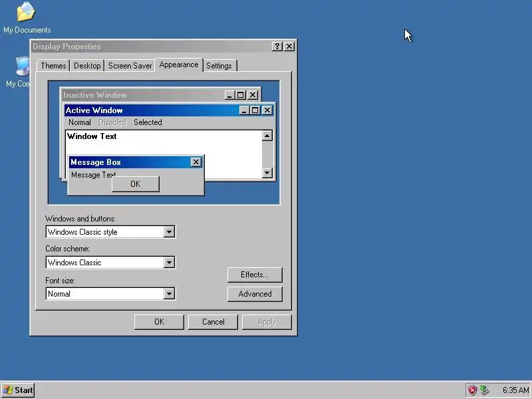Click the Normal menu item in the preview
This screenshot has height=399, width=532.
click(x=80, y=122)
